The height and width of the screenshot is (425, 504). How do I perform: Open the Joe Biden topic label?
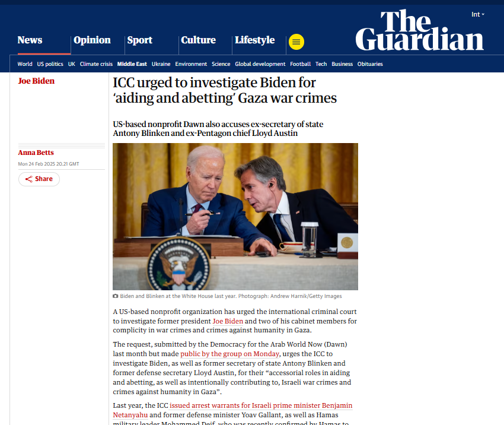[x=36, y=81]
